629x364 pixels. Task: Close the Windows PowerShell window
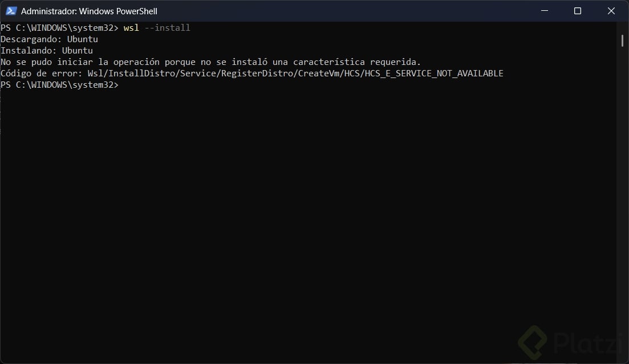tap(611, 11)
